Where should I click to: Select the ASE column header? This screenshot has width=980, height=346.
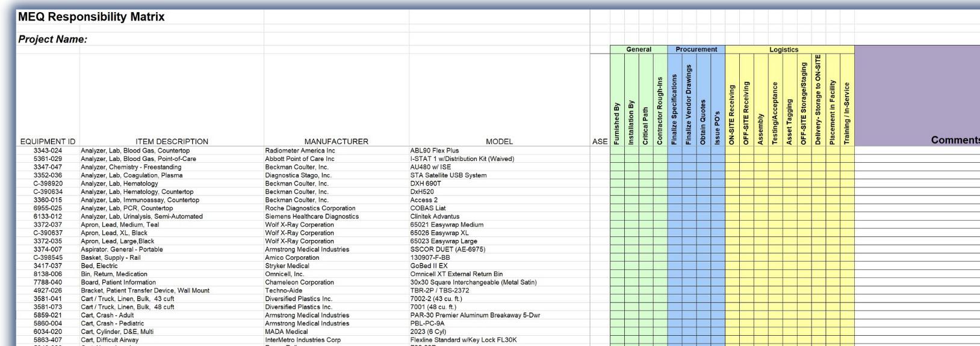(x=600, y=142)
